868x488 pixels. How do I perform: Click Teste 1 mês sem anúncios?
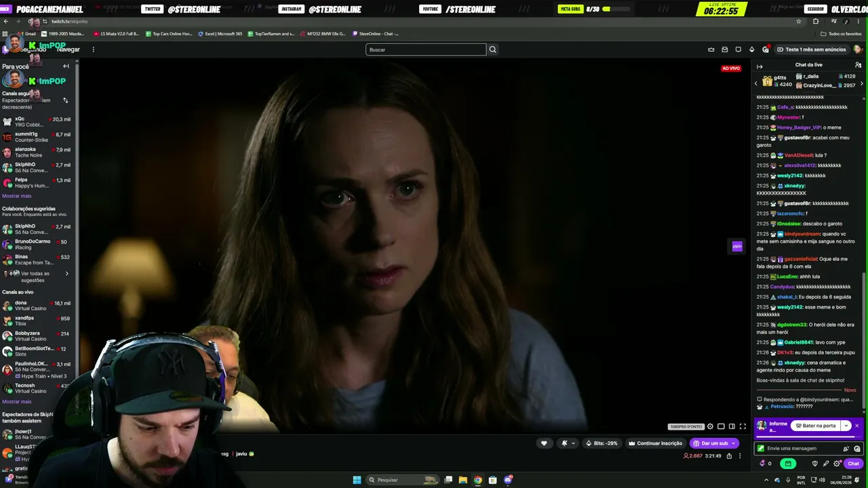pos(811,49)
